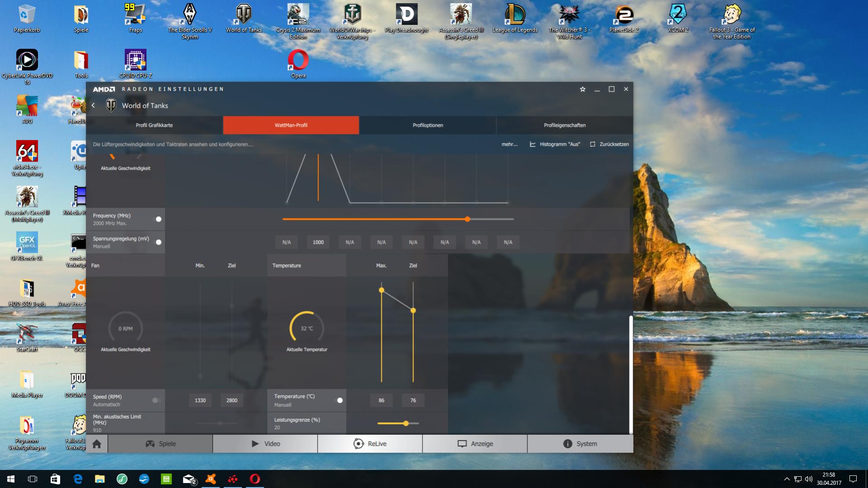The image size is (868, 488).
Task: Click the Ziel temperature field 76
Action: tap(413, 400)
